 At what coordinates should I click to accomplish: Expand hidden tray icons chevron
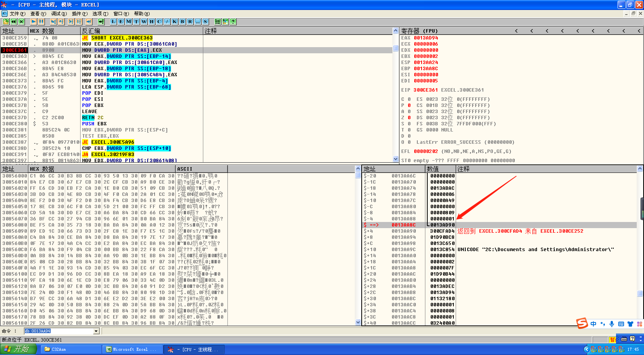[586, 349]
